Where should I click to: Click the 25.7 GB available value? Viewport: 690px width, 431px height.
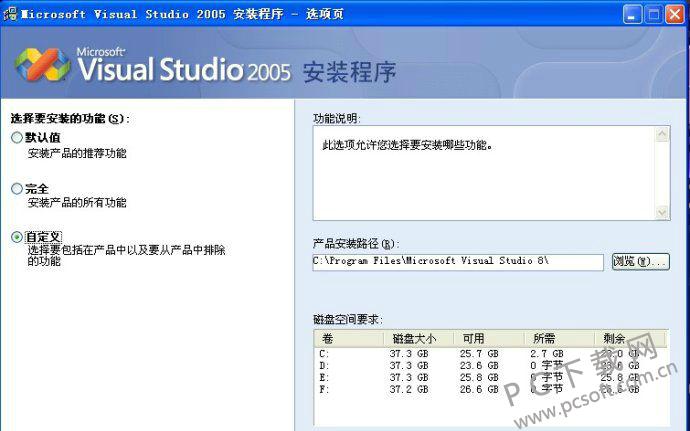point(479,354)
